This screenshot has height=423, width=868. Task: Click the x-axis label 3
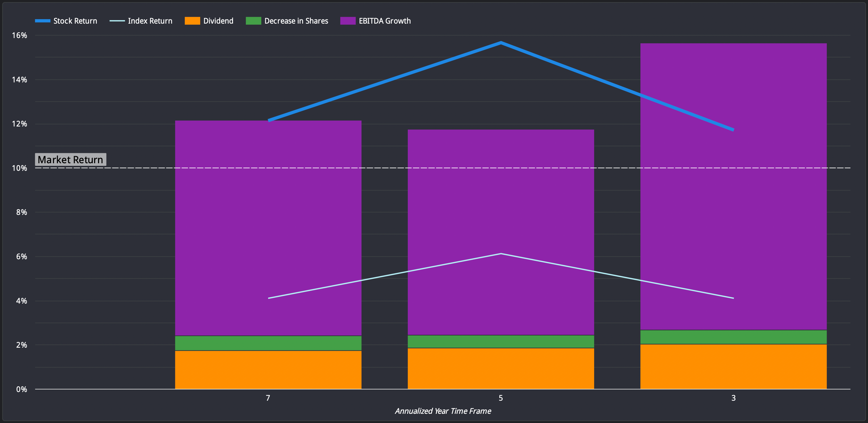coord(733,398)
